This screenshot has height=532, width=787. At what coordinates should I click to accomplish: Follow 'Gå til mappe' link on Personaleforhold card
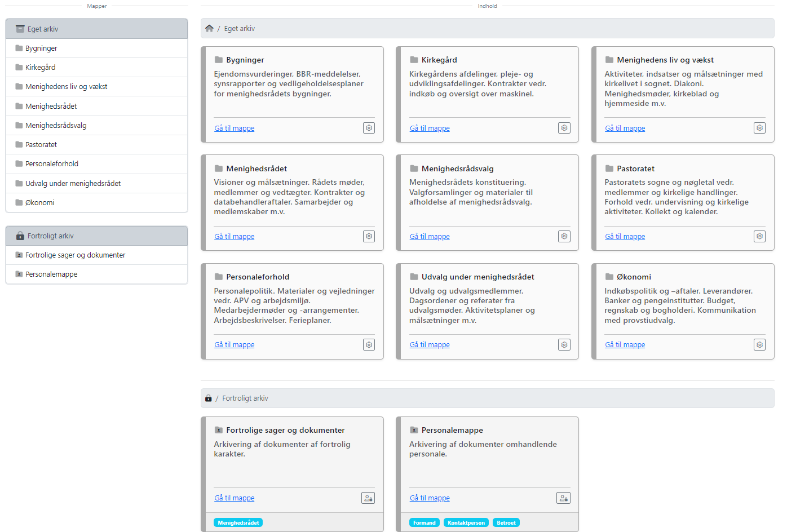tap(234, 345)
